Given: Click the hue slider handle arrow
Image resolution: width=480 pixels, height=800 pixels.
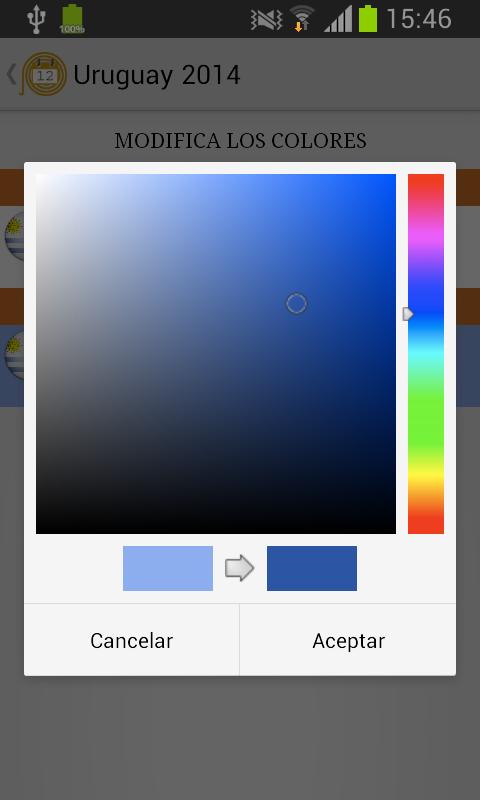Looking at the screenshot, I should click(408, 314).
